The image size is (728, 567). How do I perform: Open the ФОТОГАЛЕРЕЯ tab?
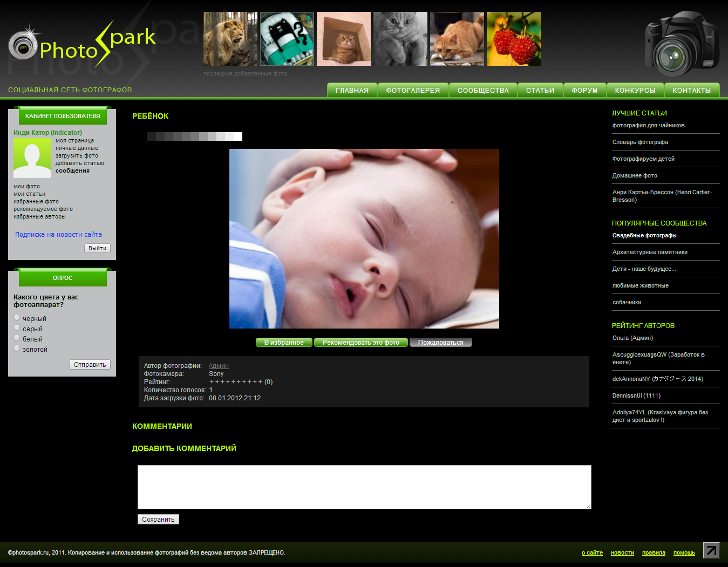point(413,90)
